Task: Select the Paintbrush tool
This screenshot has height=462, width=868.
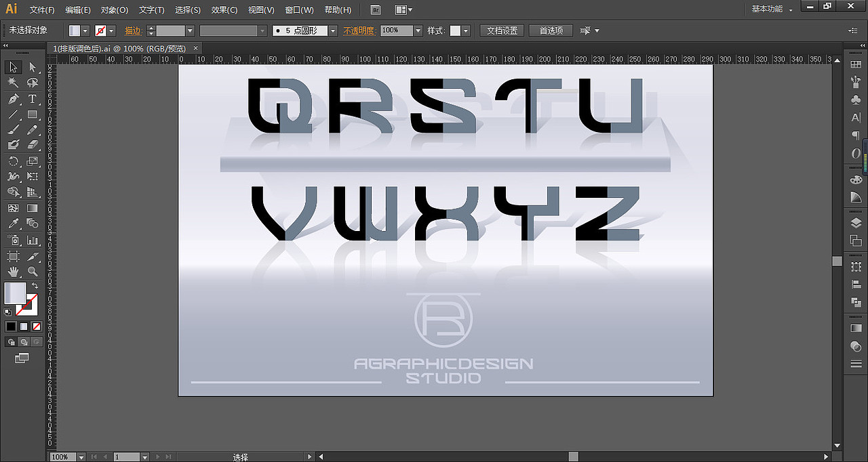Action: click(x=13, y=129)
